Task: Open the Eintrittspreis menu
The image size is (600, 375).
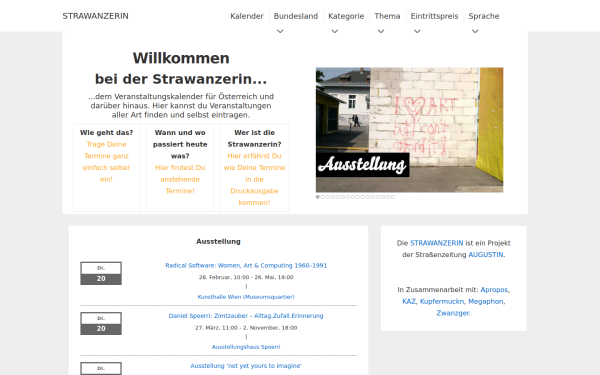Action: click(x=434, y=16)
